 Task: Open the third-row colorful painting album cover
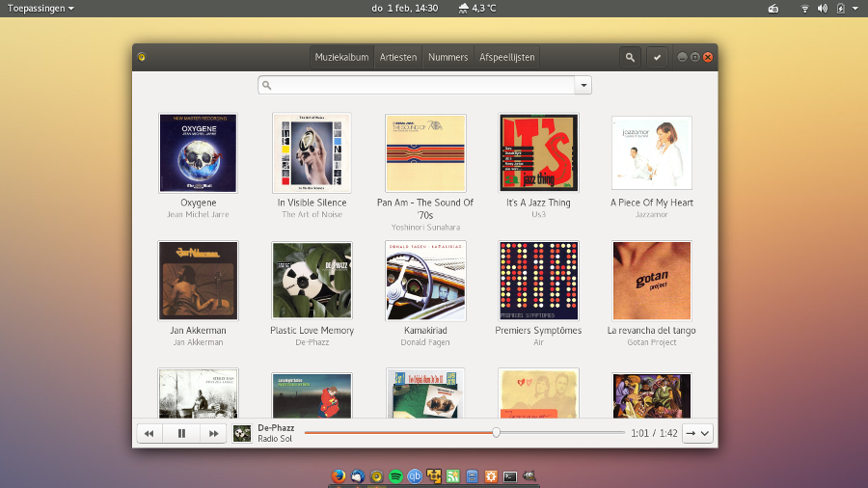pyautogui.click(x=652, y=395)
